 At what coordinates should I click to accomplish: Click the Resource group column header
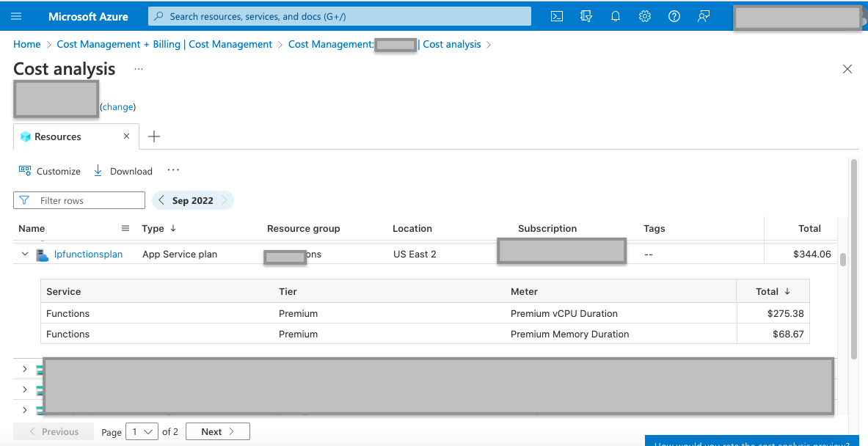click(303, 229)
